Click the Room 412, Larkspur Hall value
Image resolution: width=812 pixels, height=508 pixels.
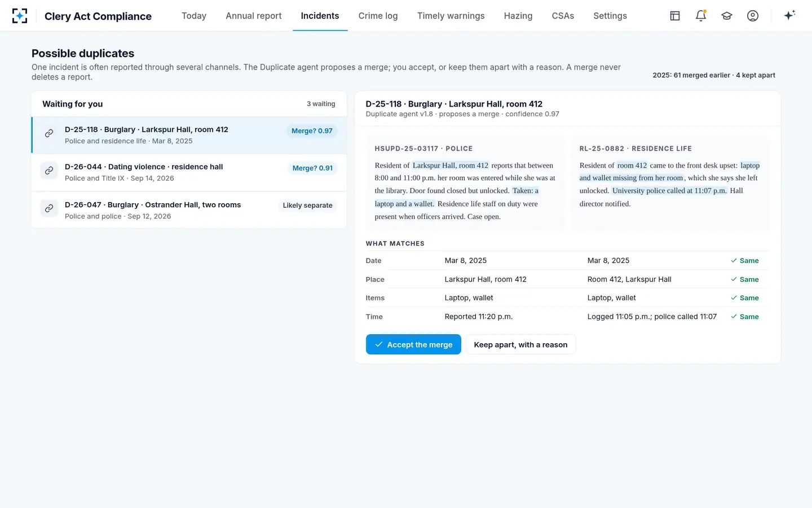click(x=629, y=279)
